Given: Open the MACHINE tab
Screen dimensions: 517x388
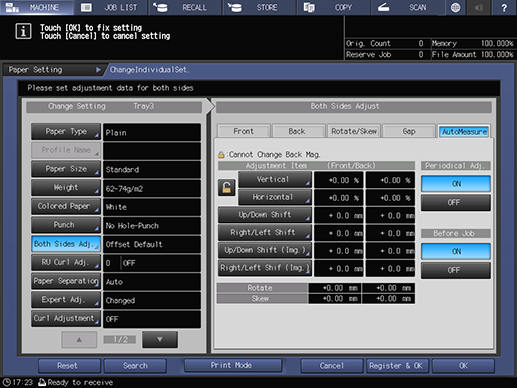Looking at the screenshot, I should 37,7.
